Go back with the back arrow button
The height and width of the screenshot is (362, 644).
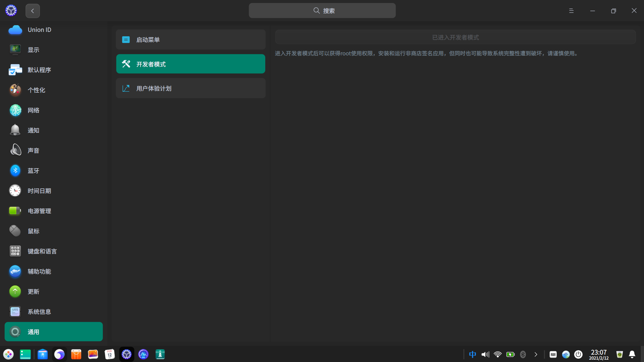(x=33, y=11)
